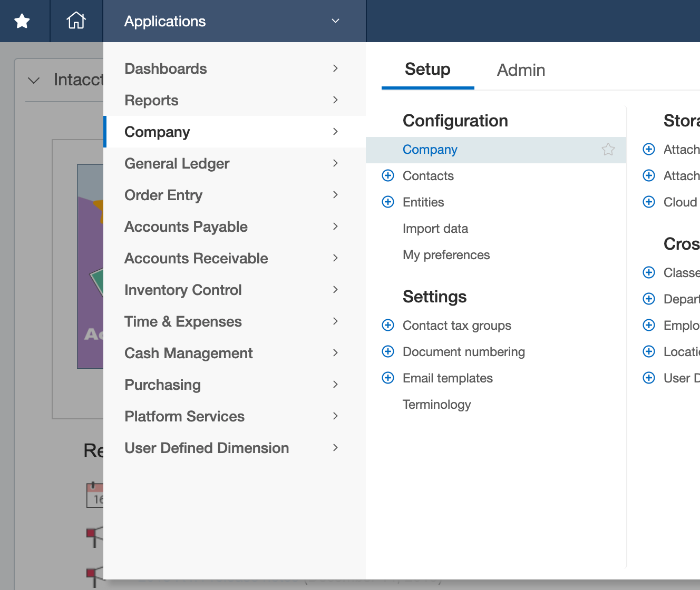Add a Contact tax group via plus
Image resolution: width=700 pixels, height=590 pixels.
point(388,325)
